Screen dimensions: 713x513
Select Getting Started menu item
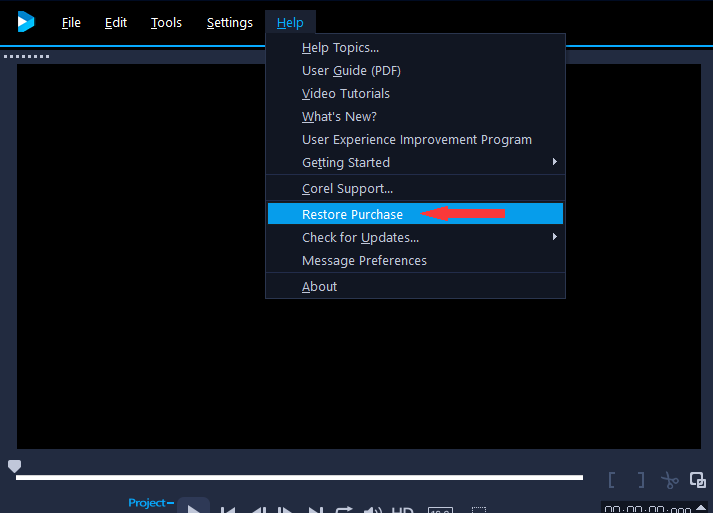415,162
